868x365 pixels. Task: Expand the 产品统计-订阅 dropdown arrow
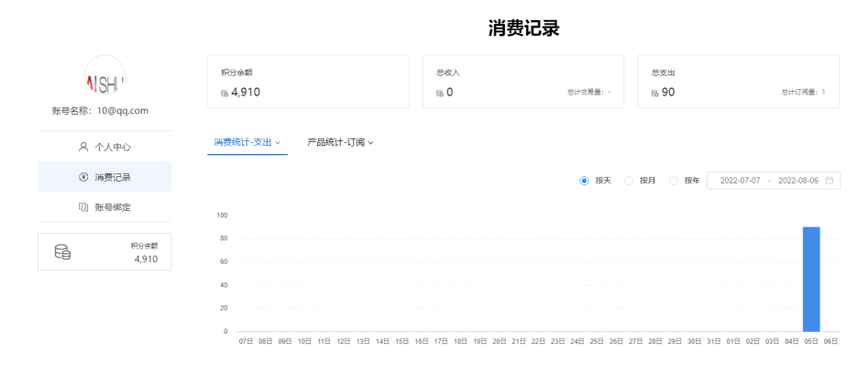[371, 143]
